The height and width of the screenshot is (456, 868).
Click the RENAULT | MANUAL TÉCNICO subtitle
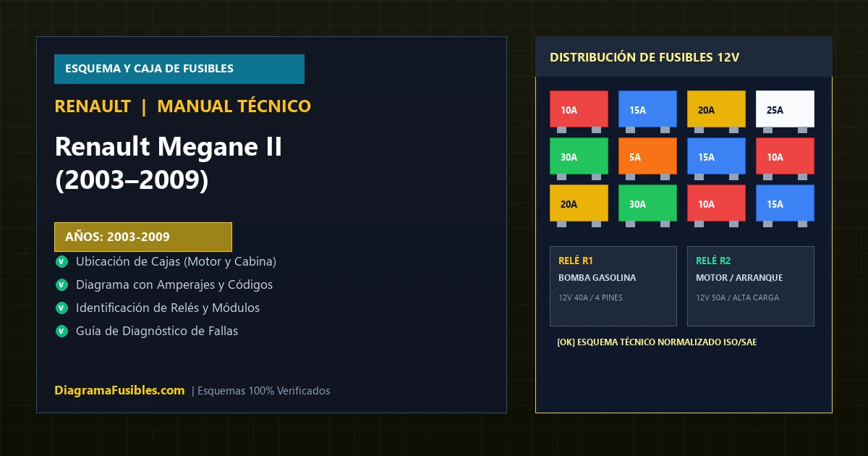pos(183,106)
